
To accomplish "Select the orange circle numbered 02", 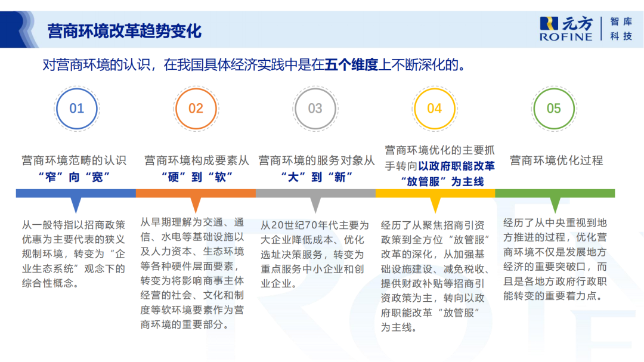I will point(196,109).
